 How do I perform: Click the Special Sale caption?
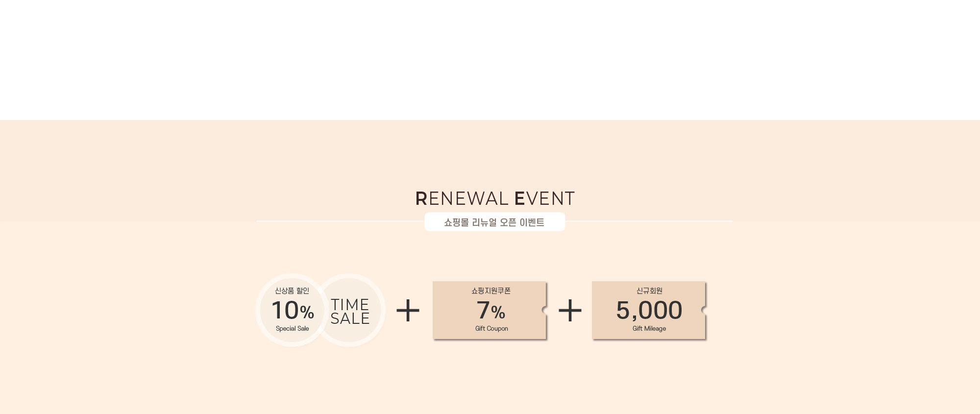[292, 328]
